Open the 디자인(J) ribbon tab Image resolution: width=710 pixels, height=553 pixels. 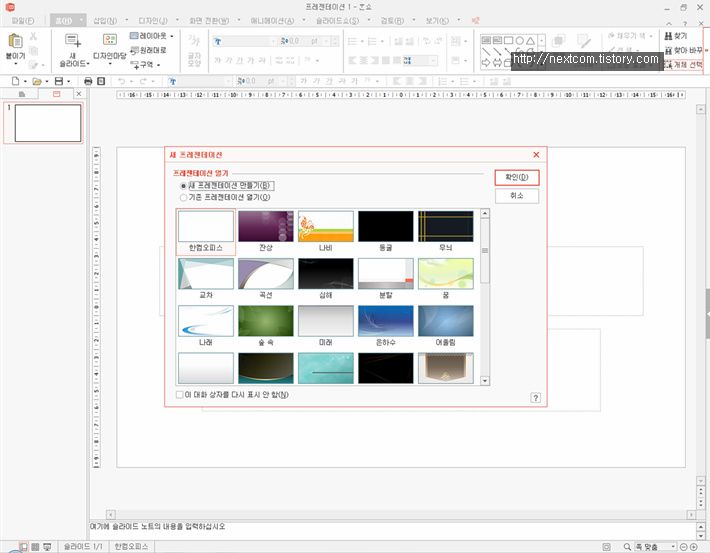153,21
